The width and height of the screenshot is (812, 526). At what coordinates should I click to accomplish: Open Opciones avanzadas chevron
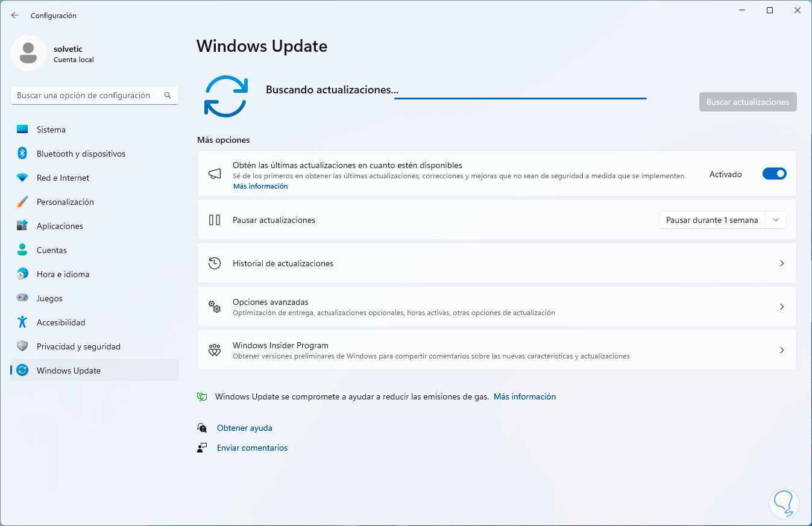[x=782, y=307]
